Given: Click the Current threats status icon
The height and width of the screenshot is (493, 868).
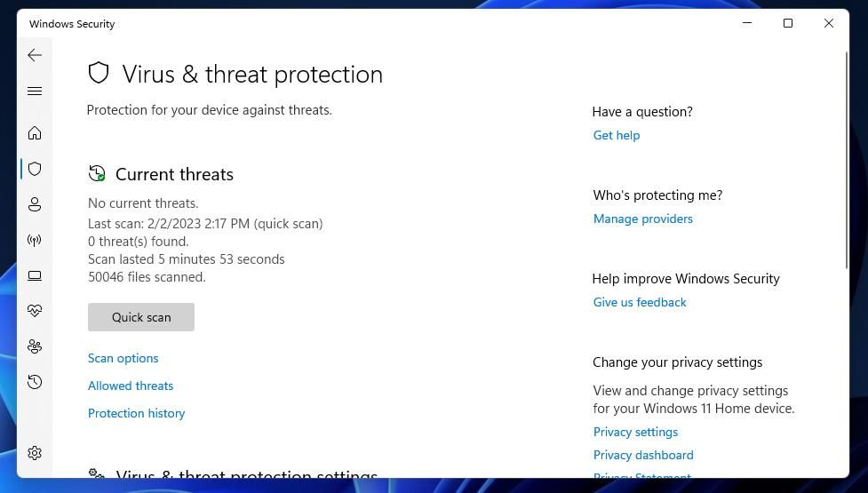Looking at the screenshot, I should (x=97, y=173).
